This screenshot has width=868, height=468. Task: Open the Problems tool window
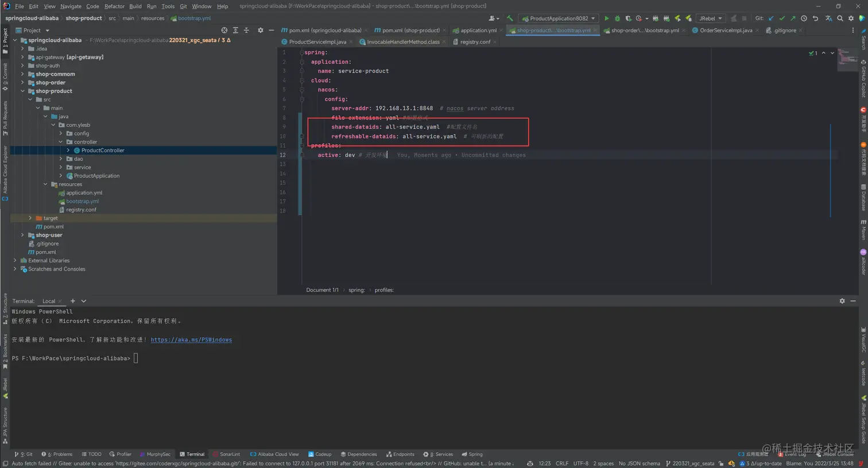coord(57,454)
